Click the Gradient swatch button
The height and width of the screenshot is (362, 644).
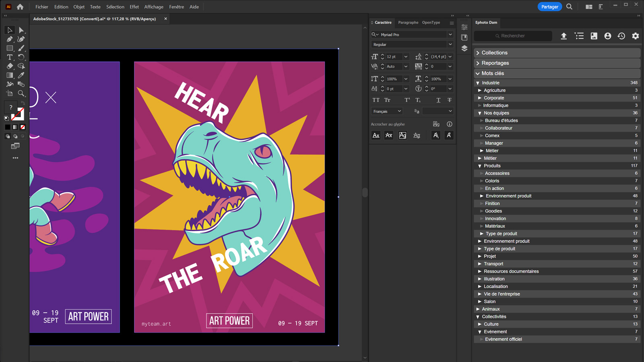click(15, 127)
